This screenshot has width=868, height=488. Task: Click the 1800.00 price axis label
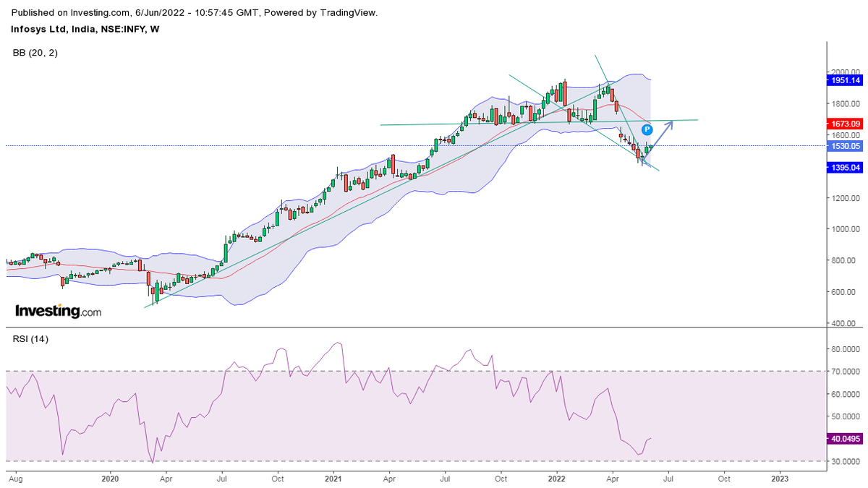click(845, 104)
